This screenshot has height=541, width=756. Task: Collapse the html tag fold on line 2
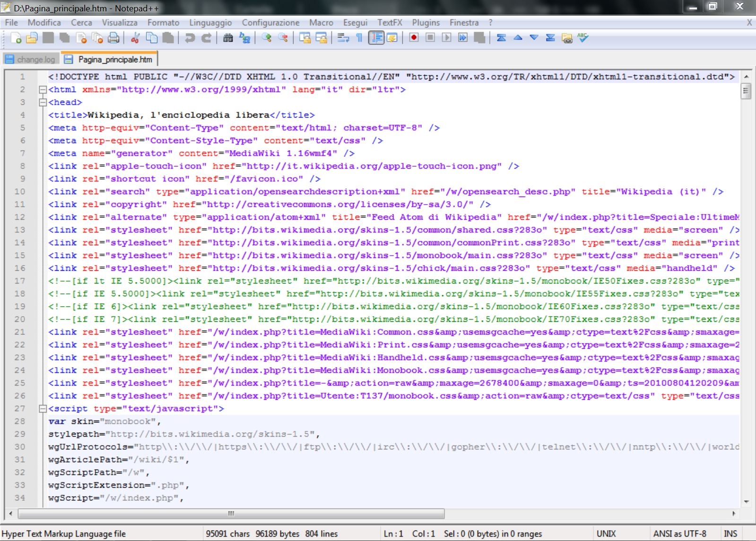click(43, 89)
